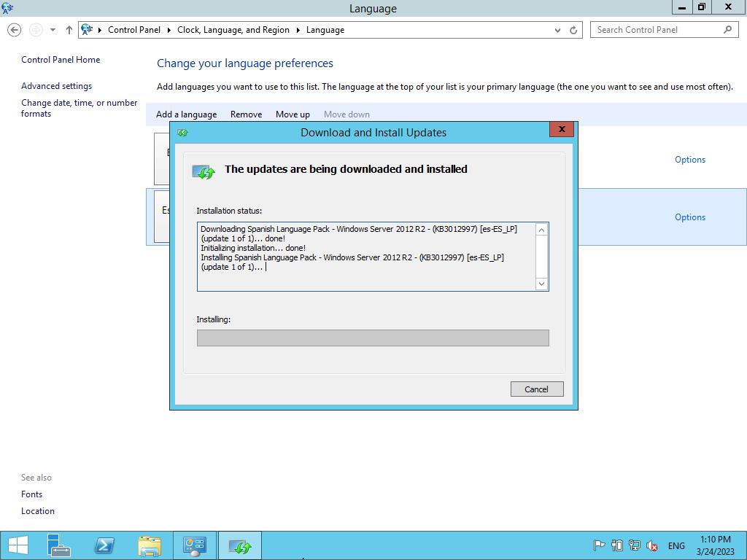Click the search magnifier icon

click(x=727, y=29)
